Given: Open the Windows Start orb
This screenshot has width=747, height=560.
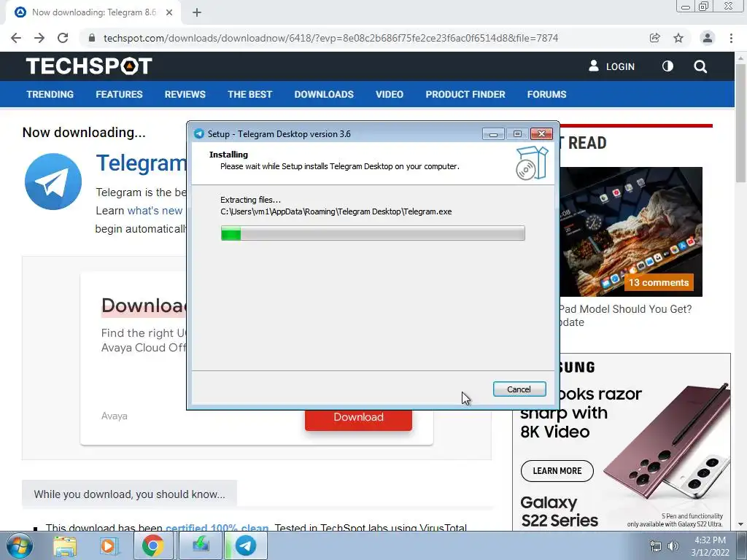Looking at the screenshot, I should (x=19, y=545).
